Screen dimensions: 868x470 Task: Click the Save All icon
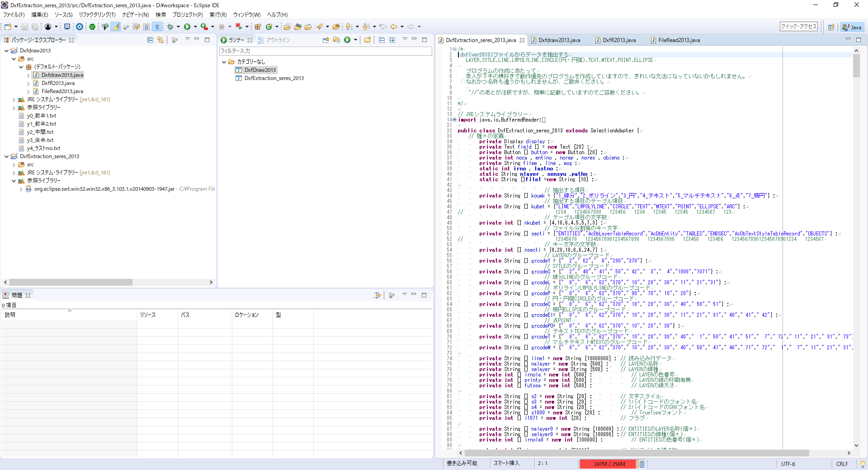(35, 27)
